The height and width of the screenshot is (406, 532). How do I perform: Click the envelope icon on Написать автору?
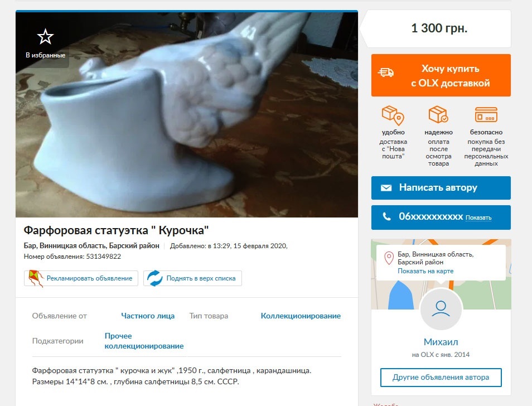[386, 187]
